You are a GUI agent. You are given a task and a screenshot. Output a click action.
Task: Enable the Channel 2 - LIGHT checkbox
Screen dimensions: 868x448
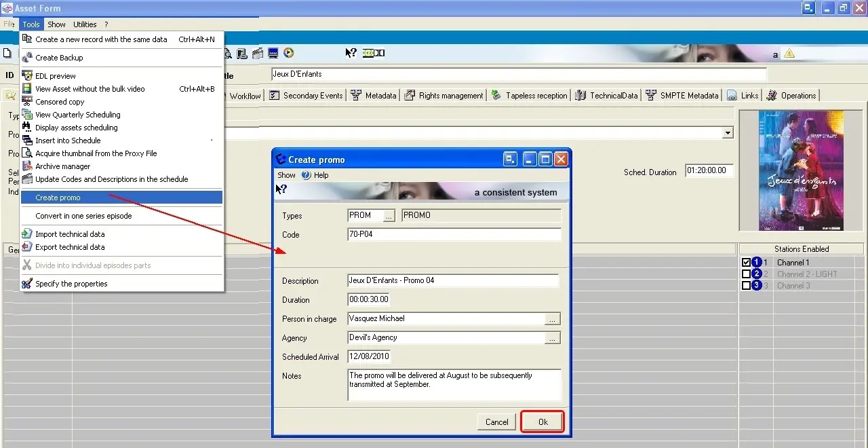point(746,274)
